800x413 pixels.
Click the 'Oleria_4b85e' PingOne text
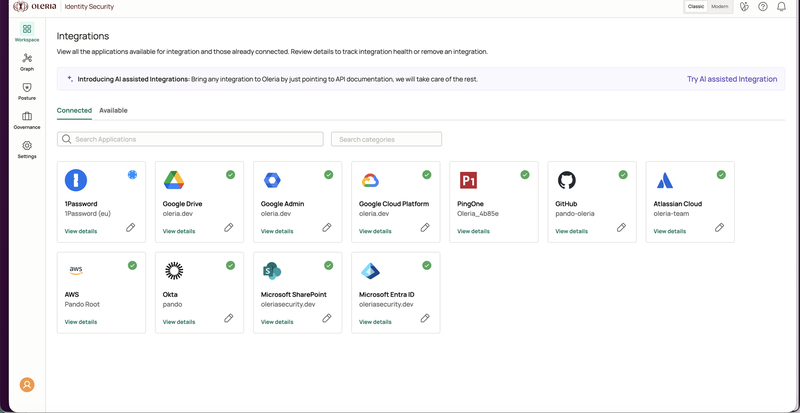478,214
